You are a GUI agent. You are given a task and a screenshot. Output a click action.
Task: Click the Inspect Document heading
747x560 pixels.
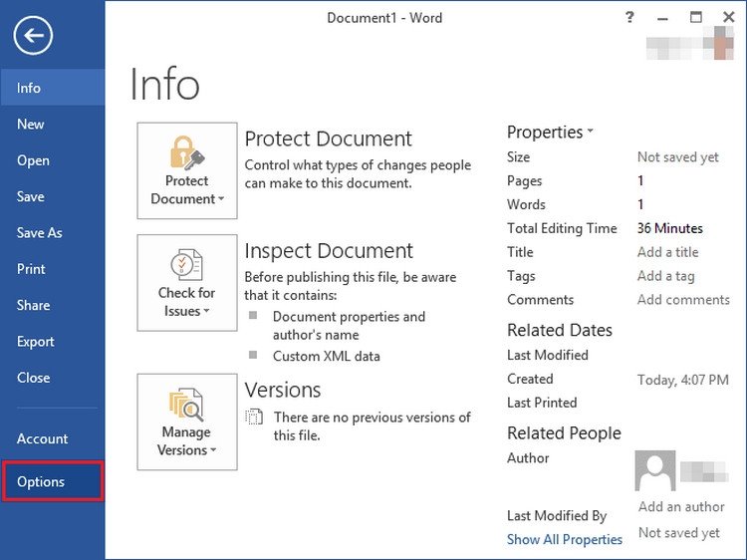click(329, 251)
